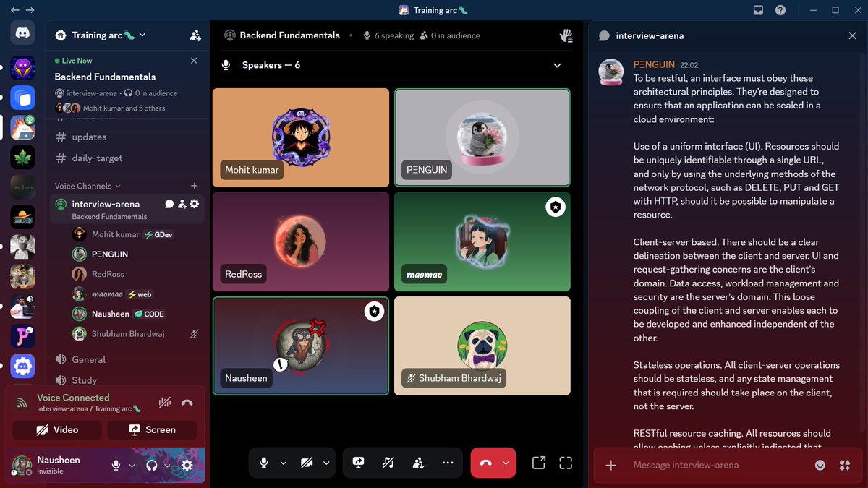Toggle deafen headphones in user panel
868x488 pixels.
(x=151, y=465)
